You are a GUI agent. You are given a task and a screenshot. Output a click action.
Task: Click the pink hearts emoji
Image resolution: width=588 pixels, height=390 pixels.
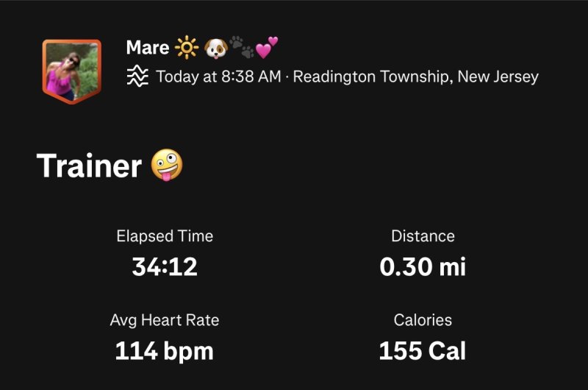tap(266, 49)
